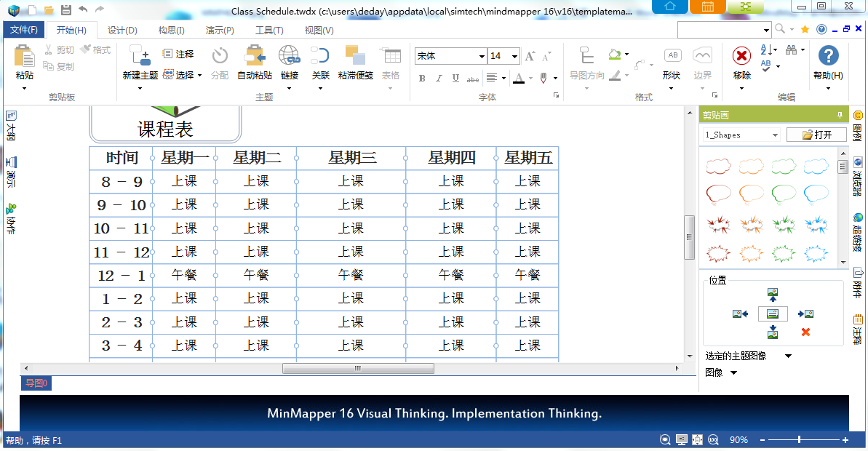868x451 pixels.
Task: Click the 新建主题 (New Topic) icon
Action: pos(139,56)
